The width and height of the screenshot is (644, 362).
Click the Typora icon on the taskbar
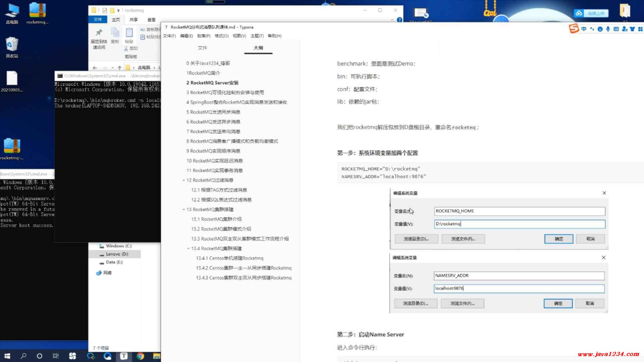pos(124,356)
